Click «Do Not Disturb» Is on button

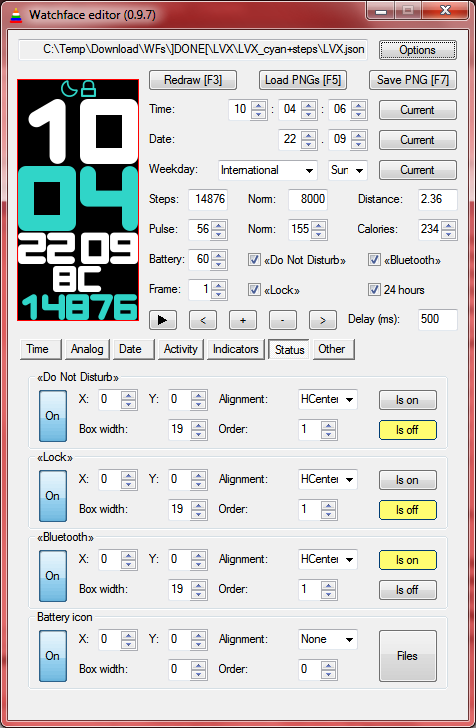click(x=408, y=400)
